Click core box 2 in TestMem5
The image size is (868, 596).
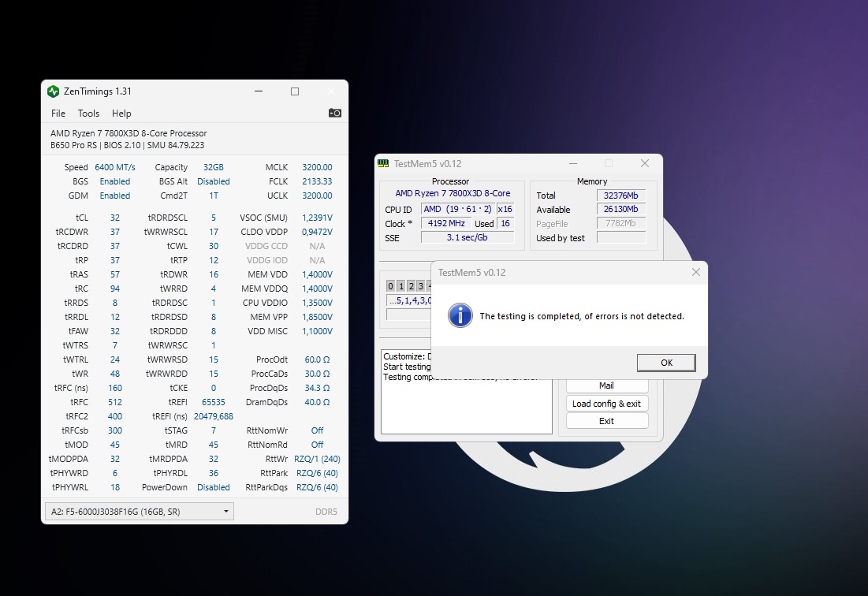pyautogui.click(x=411, y=286)
